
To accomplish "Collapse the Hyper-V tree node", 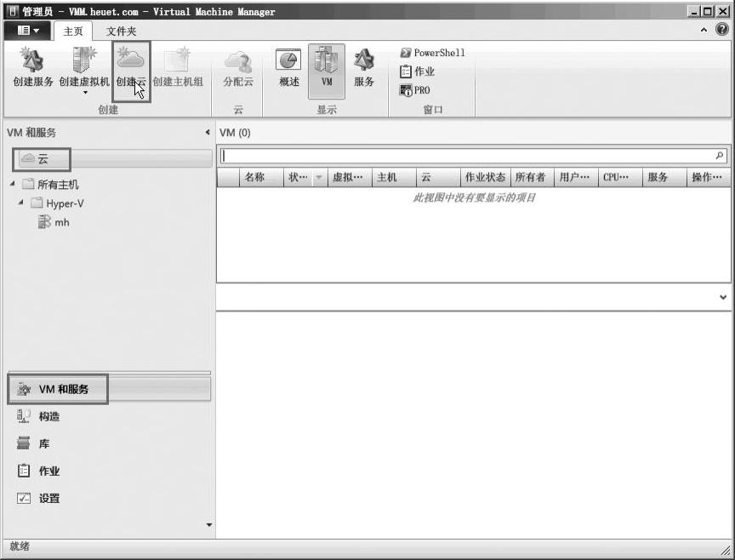I will [x=20, y=203].
